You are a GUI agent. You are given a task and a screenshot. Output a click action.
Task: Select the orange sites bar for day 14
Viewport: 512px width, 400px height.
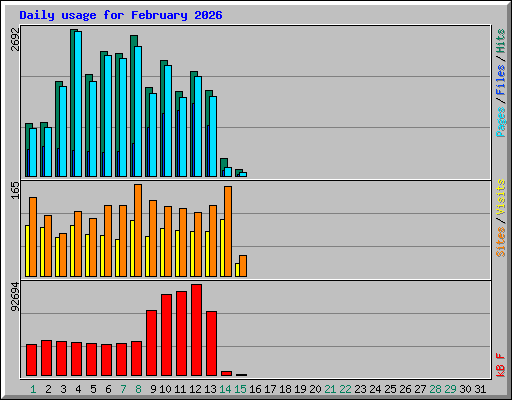pyautogui.click(x=228, y=231)
